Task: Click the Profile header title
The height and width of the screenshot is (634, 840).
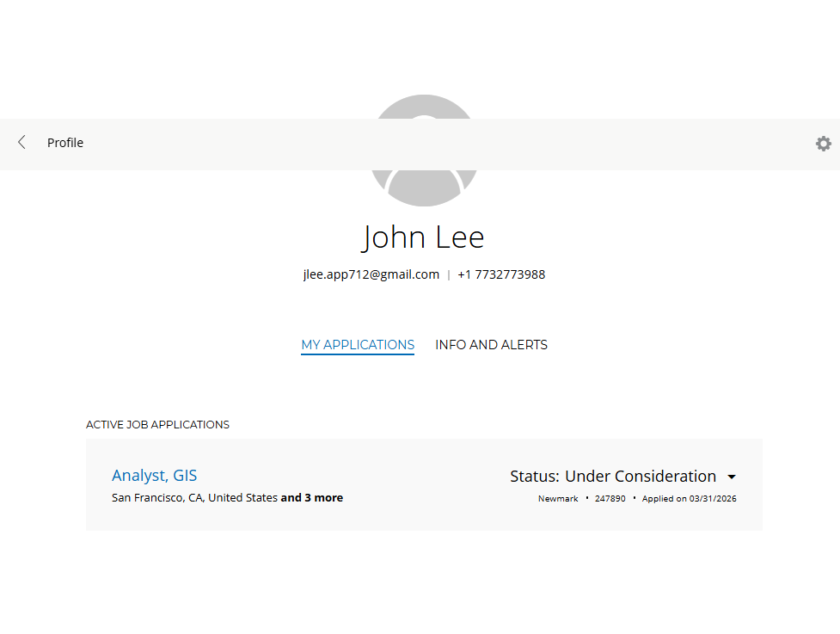Action: 65,143
